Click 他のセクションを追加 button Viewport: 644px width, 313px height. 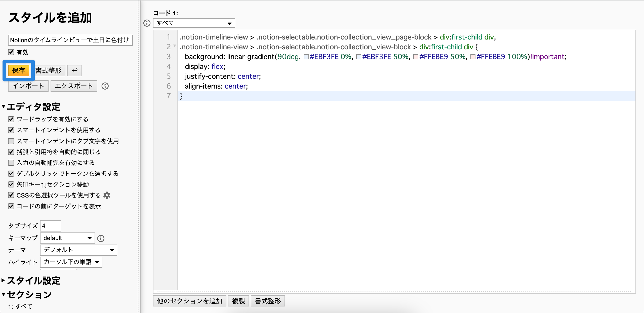[x=190, y=301]
